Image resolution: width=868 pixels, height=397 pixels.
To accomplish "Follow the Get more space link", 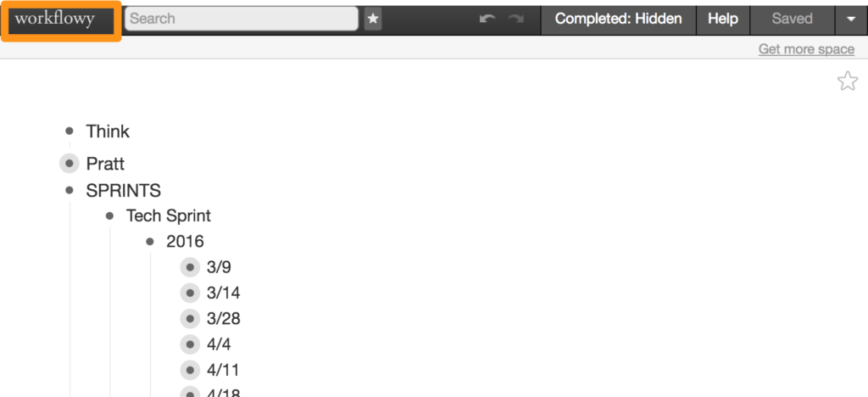I will [x=806, y=49].
